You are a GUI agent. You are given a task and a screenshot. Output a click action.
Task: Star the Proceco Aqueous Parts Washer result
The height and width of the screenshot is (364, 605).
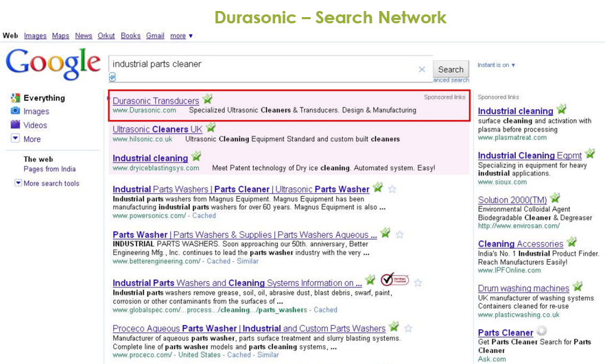pyautogui.click(x=407, y=328)
